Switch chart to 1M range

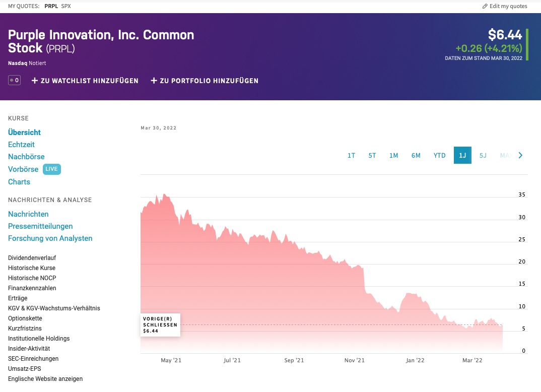(x=394, y=155)
